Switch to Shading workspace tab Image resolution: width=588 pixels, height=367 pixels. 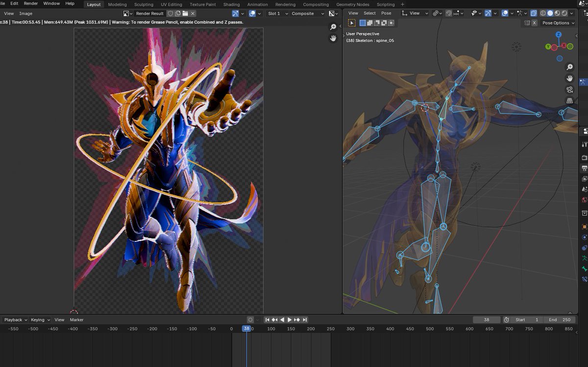click(x=231, y=4)
